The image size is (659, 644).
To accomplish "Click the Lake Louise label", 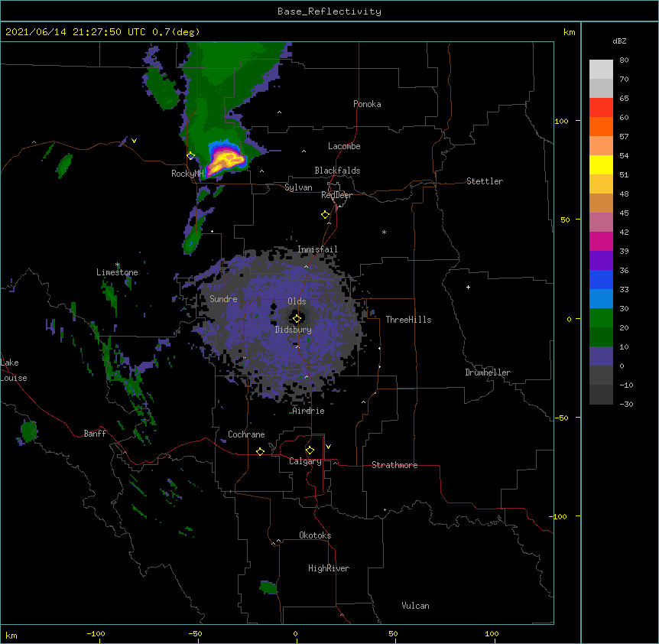I will coord(14,370).
